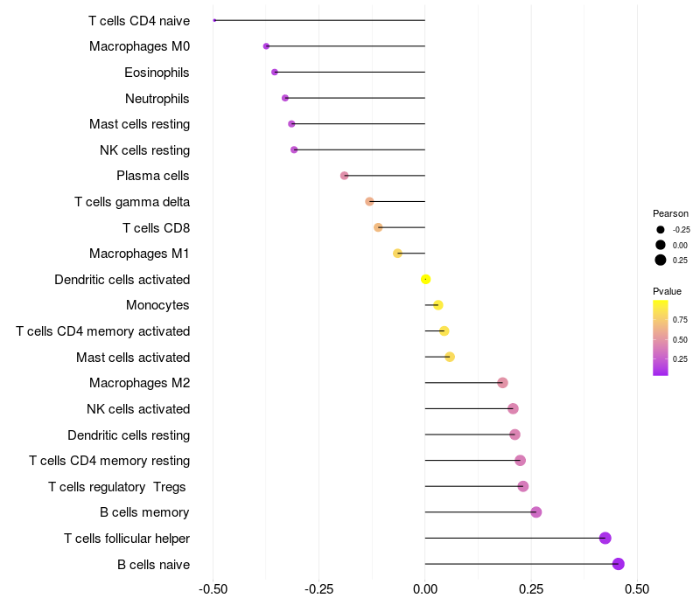Click the 0.00 x-axis tick label

[x=425, y=590]
